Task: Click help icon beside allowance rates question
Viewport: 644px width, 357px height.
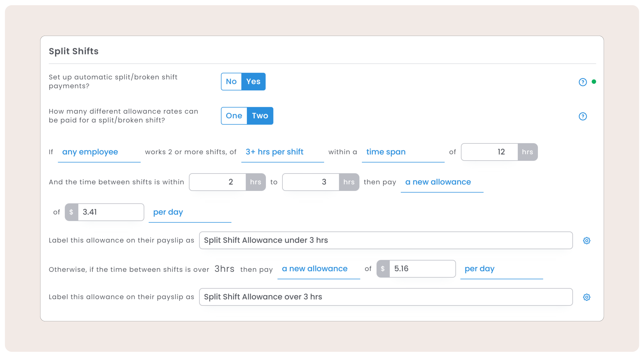Action: point(582,116)
